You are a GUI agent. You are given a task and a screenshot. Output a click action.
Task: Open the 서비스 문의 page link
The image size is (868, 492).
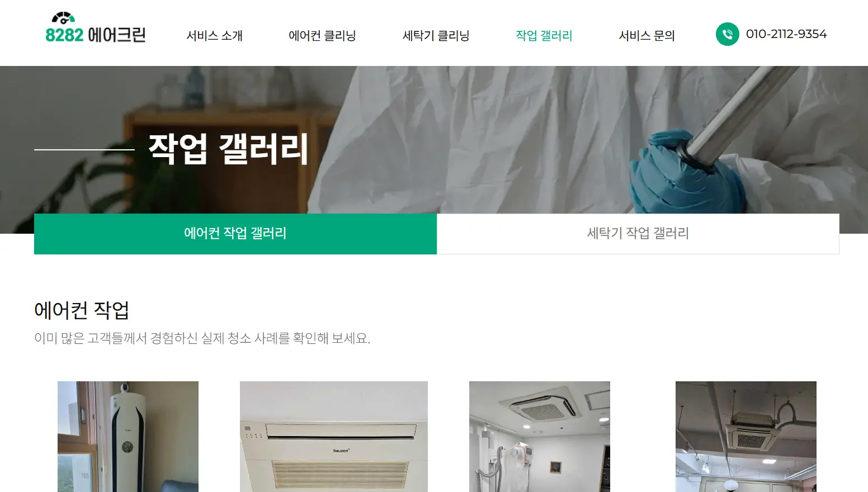point(647,35)
